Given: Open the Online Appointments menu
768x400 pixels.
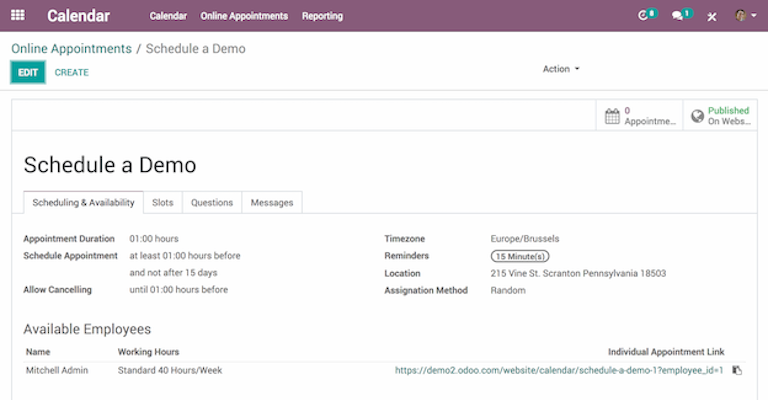Looking at the screenshot, I should pos(244,16).
